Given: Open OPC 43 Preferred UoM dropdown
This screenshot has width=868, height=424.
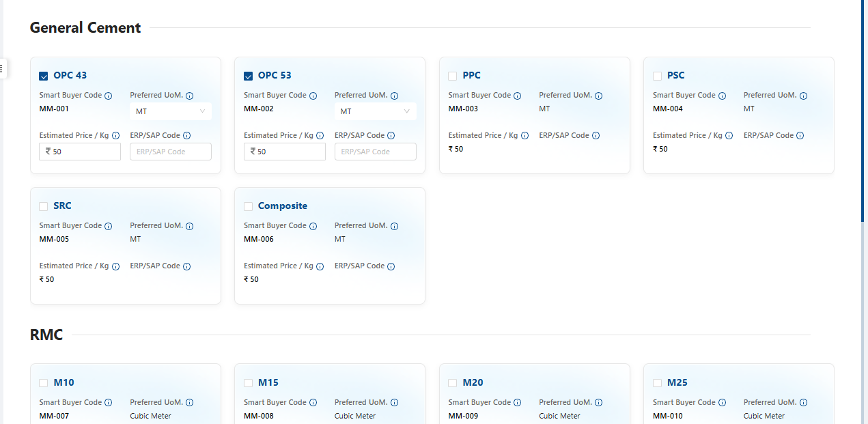Looking at the screenshot, I should (171, 111).
